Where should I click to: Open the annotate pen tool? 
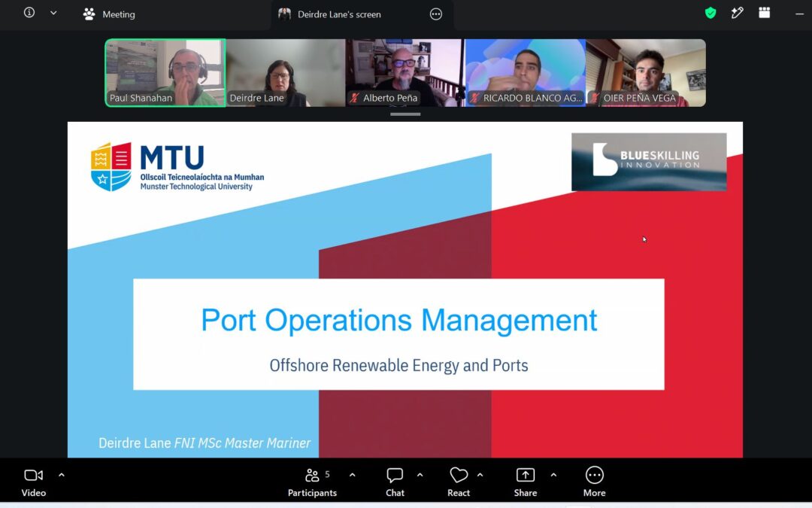pos(738,13)
